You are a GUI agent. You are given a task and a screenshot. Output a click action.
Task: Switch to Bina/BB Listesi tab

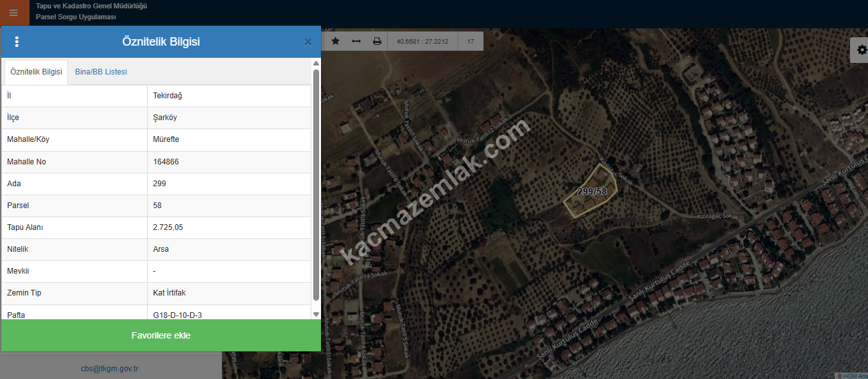(101, 72)
